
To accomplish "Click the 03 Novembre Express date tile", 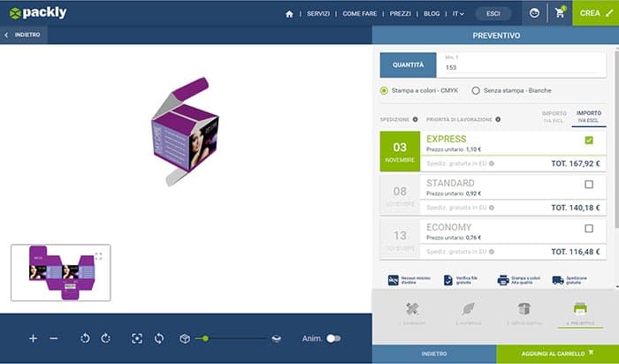I will (x=400, y=151).
